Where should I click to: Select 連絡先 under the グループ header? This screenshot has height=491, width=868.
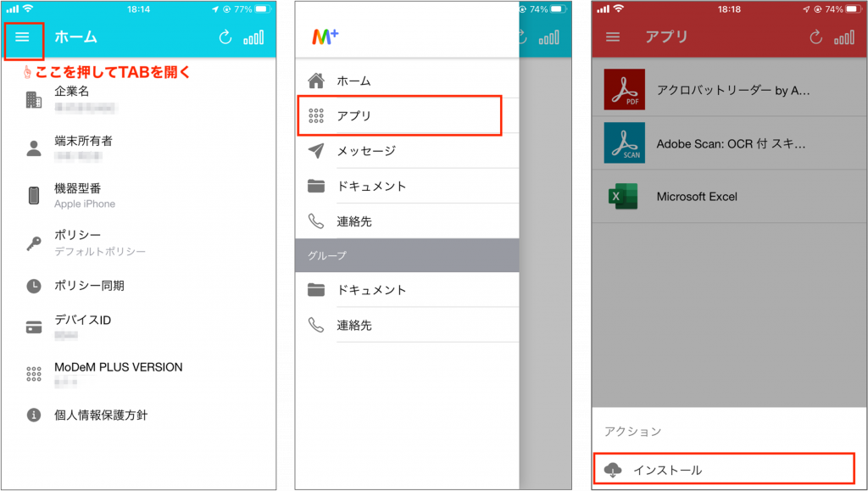pos(353,325)
